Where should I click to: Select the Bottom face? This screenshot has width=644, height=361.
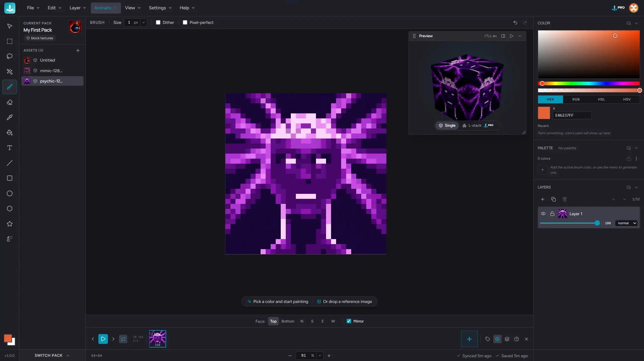288,321
